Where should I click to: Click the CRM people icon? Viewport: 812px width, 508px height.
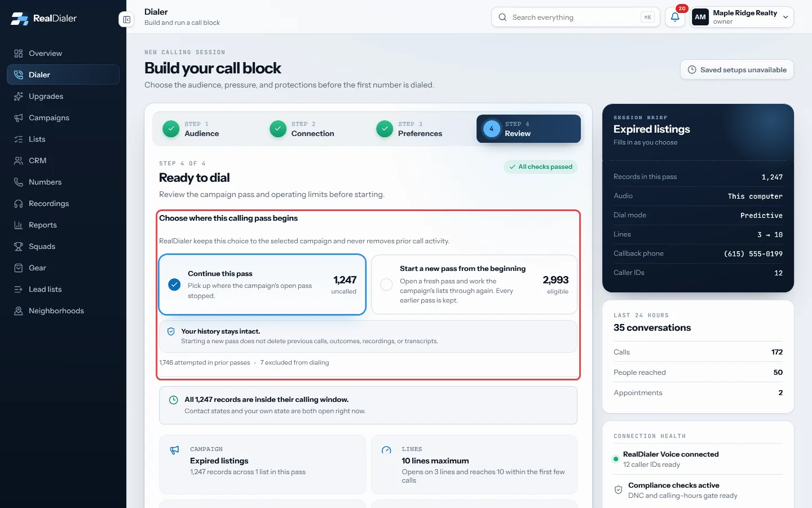click(19, 161)
